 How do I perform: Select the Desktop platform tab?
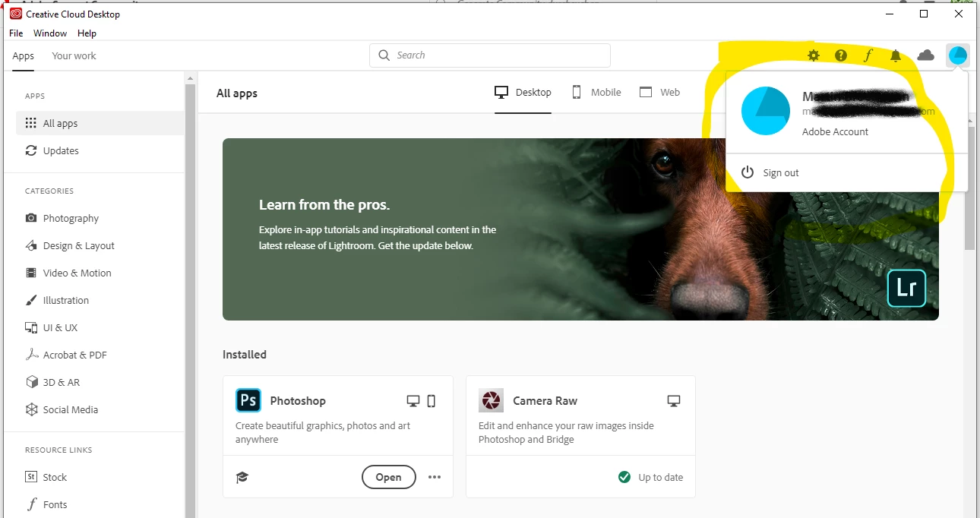[523, 93]
